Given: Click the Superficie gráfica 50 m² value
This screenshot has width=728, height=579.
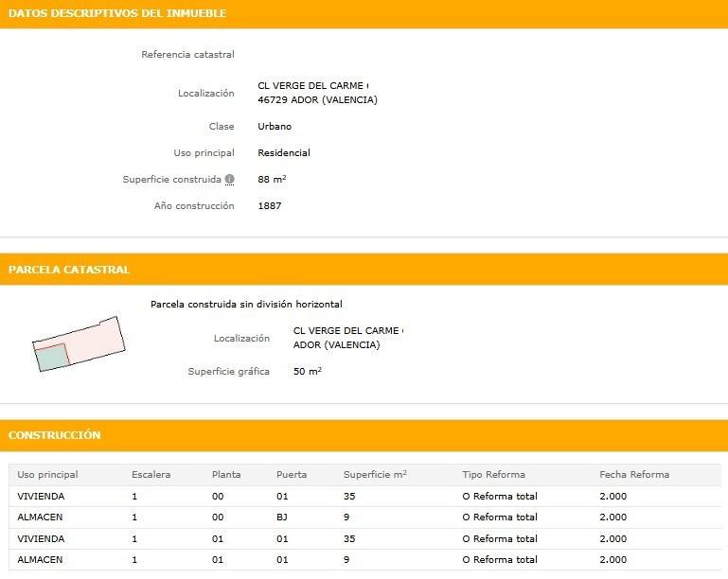Looking at the screenshot, I should 308,372.
